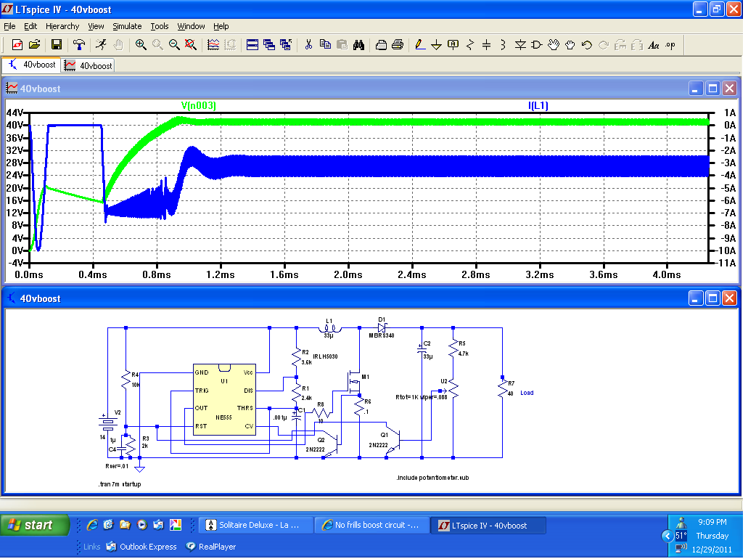Click the Load label in schematic
Viewport: 756px width, 559px height.
coord(527,393)
